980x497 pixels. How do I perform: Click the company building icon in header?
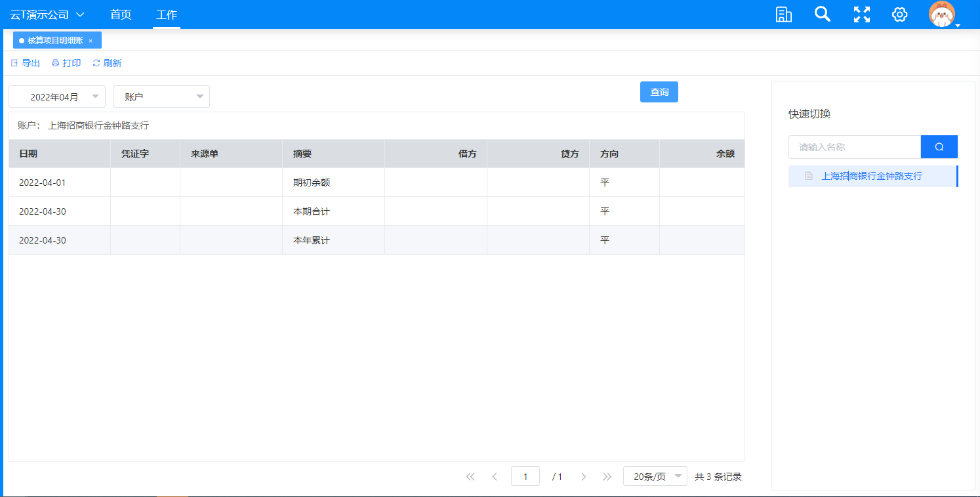pos(783,14)
